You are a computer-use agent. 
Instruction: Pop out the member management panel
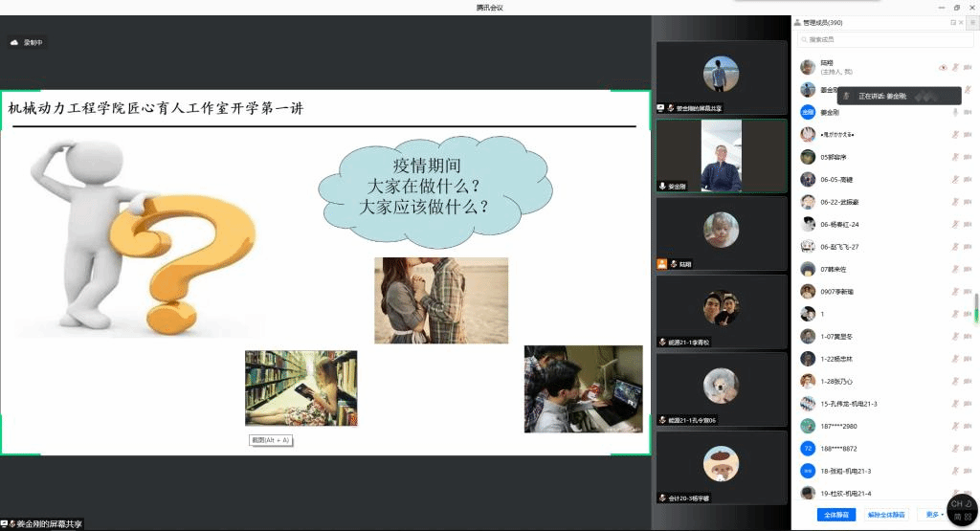[952, 22]
